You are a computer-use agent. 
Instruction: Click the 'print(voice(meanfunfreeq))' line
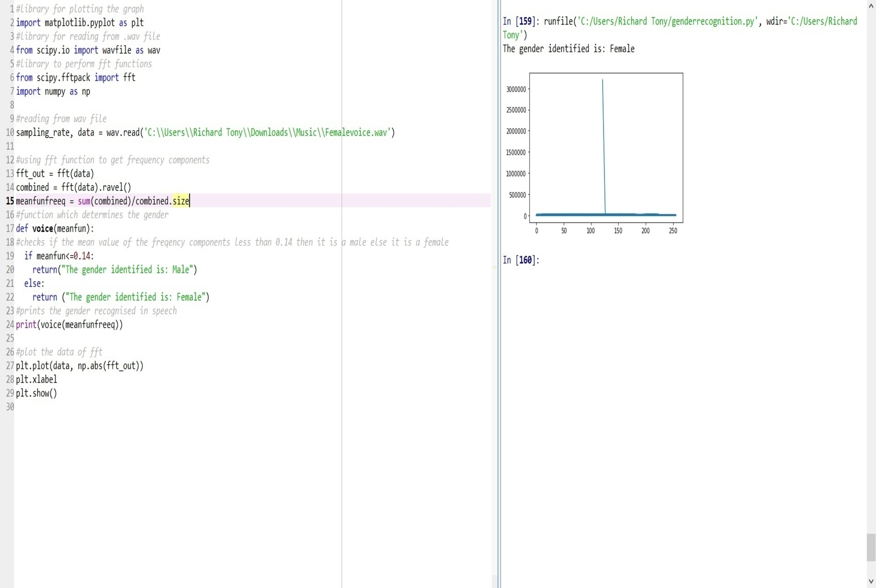pyautogui.click(x=69, y=325)
